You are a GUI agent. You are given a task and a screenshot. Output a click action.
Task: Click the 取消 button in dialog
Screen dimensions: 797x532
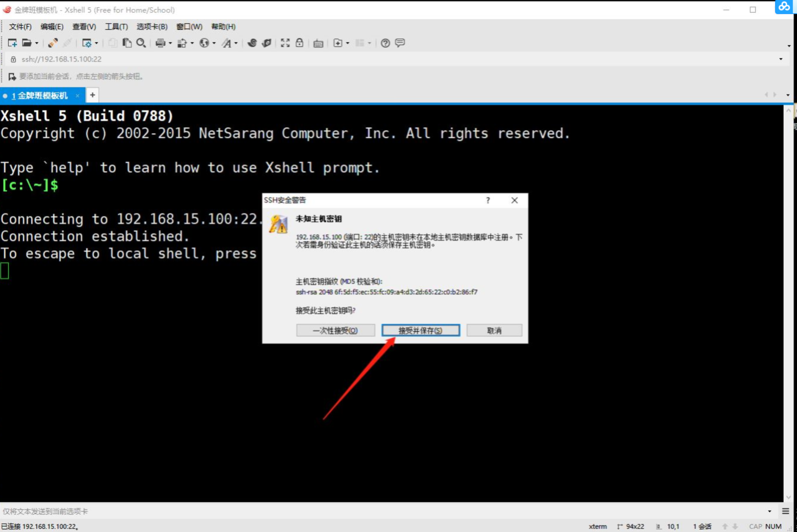click(494, 330)
